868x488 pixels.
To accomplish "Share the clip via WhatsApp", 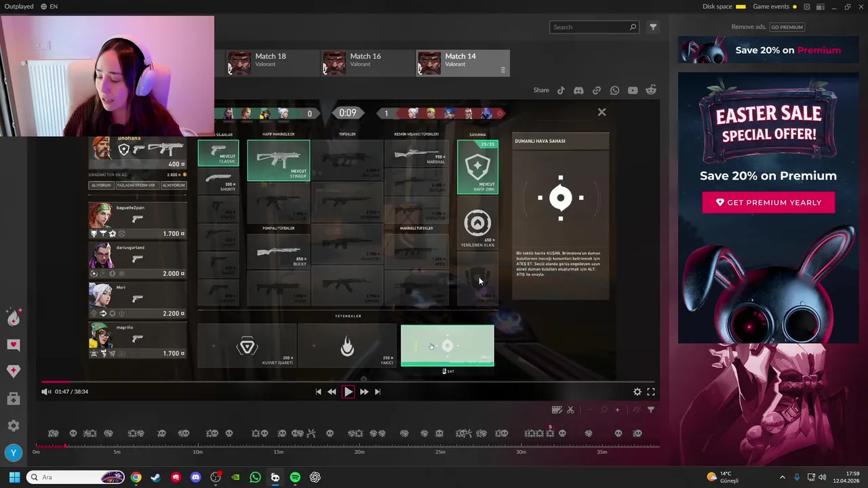I will click(x=614, y=90).
